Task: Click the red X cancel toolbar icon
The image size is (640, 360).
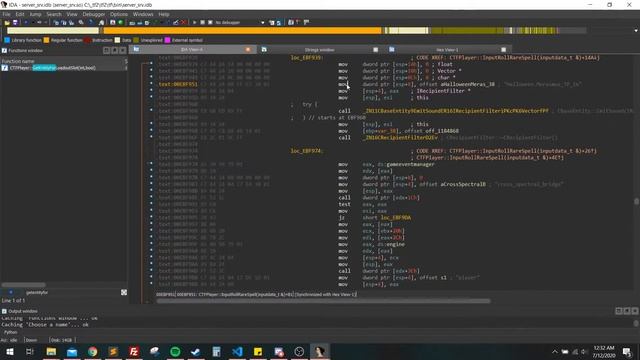Action: coord(184,22)
